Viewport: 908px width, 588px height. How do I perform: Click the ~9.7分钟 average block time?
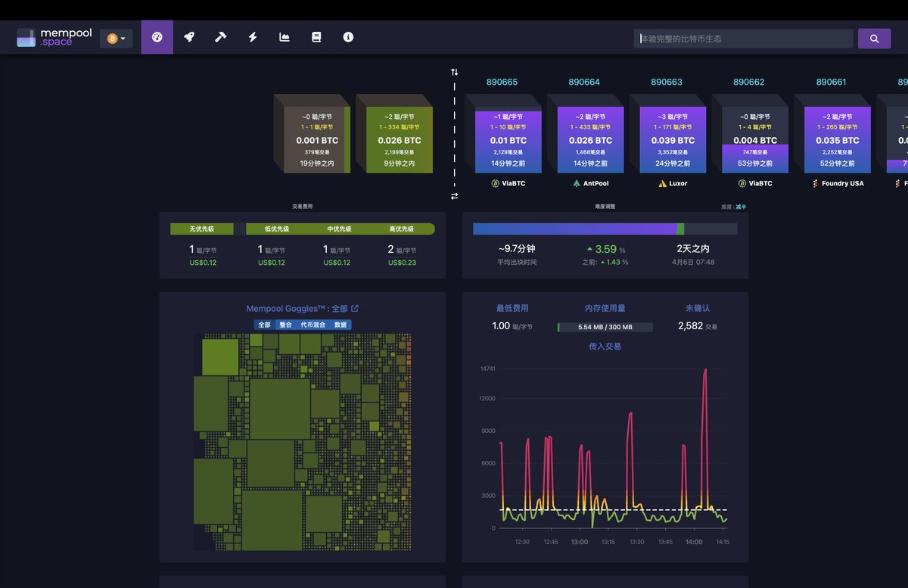(x=517, y=248)
